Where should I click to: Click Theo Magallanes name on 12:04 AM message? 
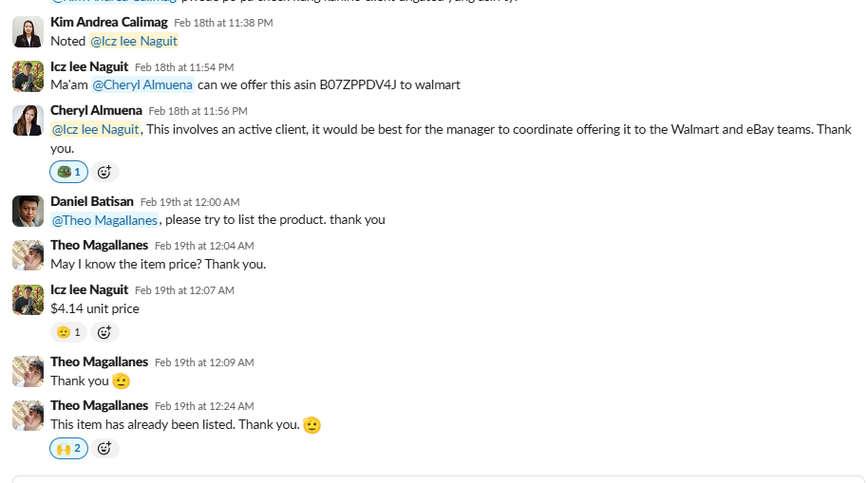[x=99, y=245]
